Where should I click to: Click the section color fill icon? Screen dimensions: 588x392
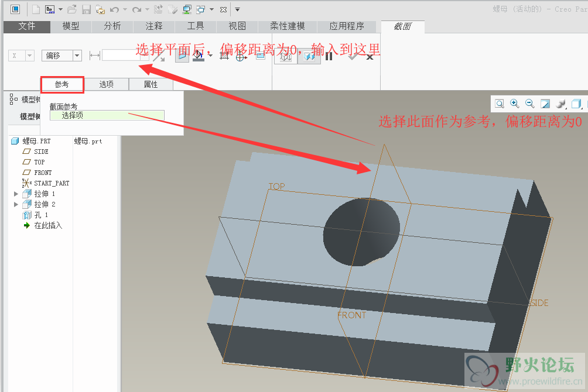click(199, 56)
